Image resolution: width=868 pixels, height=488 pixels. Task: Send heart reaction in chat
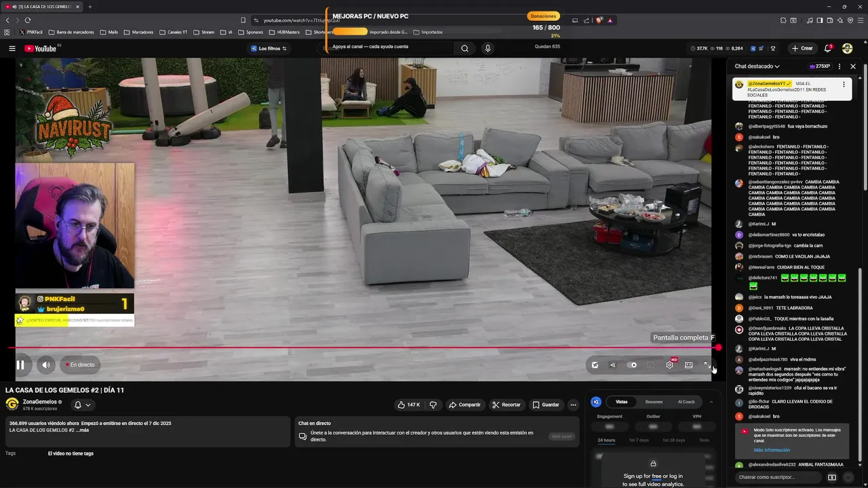[848, 477]
